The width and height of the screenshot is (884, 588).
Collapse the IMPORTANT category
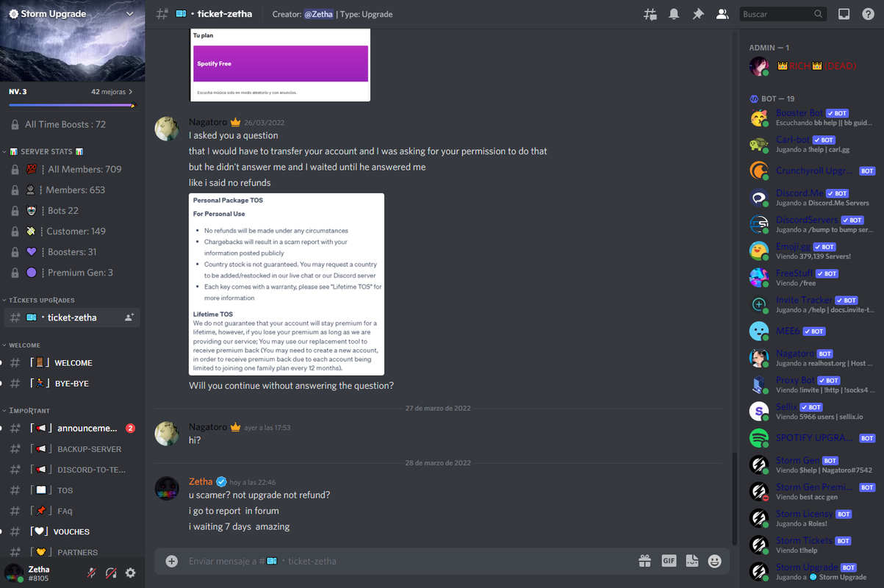29,411
